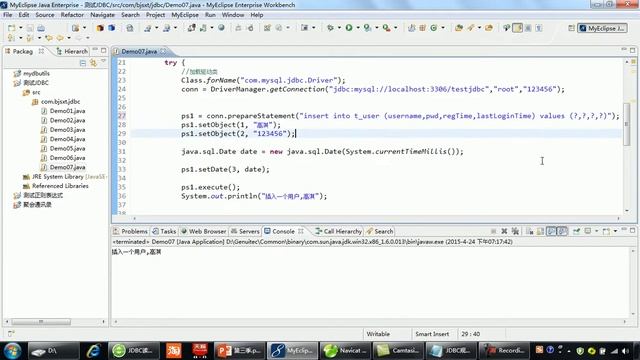This screenshot has width=640, height=360.
Task: Open the New file dropdown arrow
Action: [x=20, y=28]
